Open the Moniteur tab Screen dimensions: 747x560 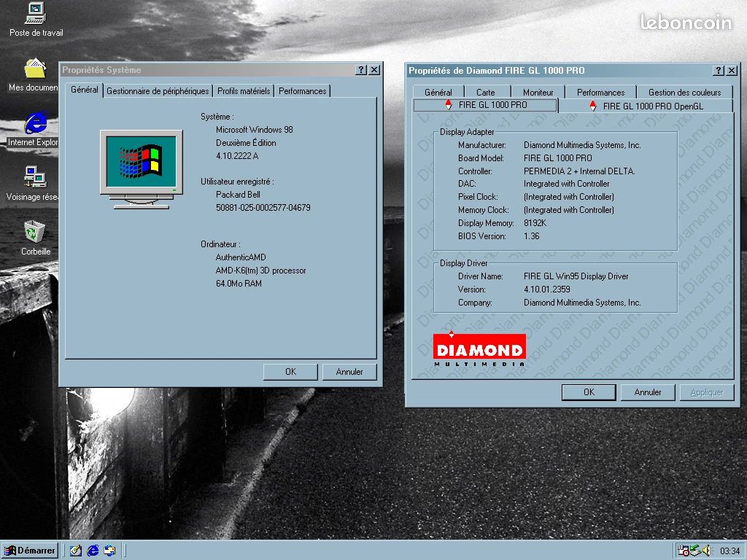click(538, 92)
